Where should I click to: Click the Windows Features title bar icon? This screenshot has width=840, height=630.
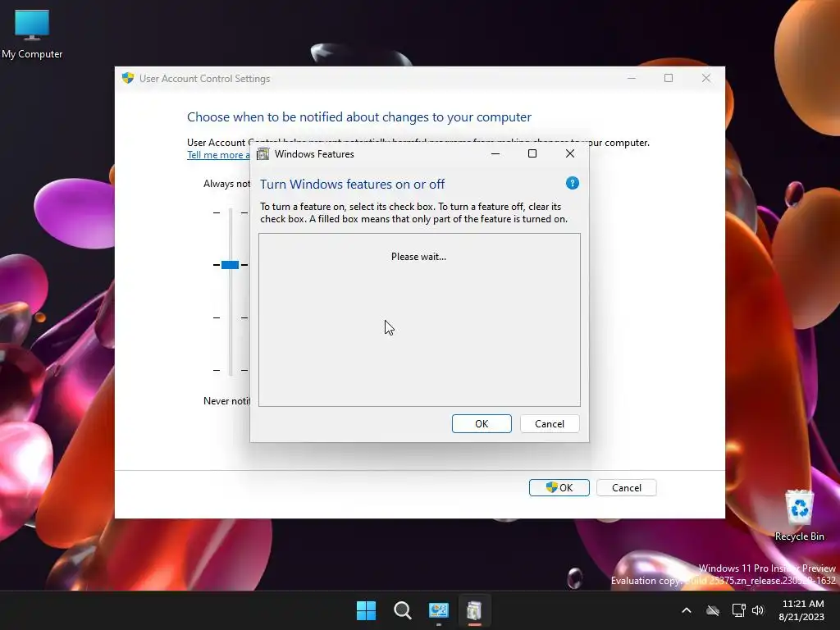click(x=263, y=154)
